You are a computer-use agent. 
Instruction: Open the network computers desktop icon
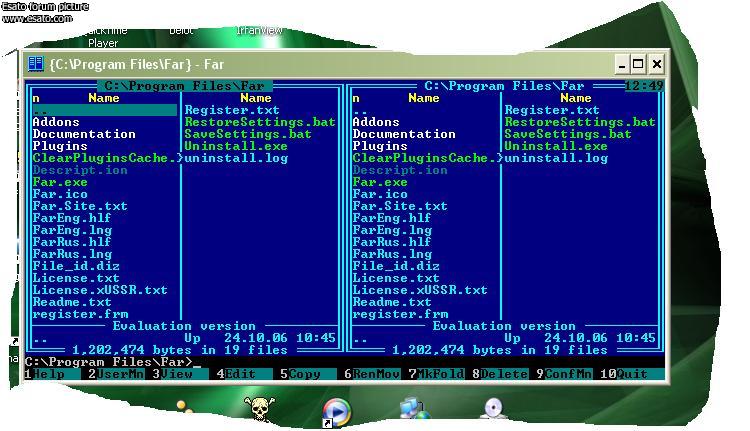[x=413, y=409]
